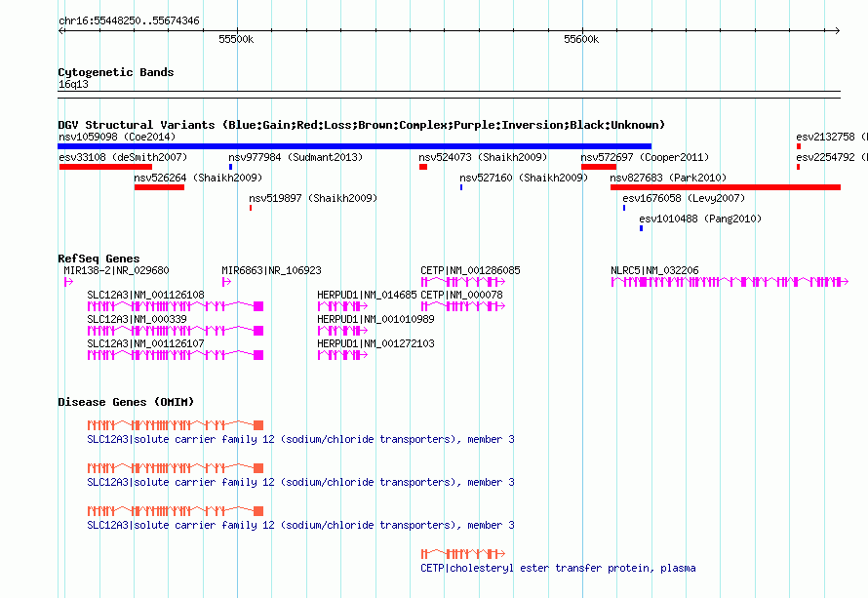868x598 pixels.
Task: Click the nsv1059098 (Coe2014) blue gain bar
Action: pyautogui.click(x=354, y=146)
